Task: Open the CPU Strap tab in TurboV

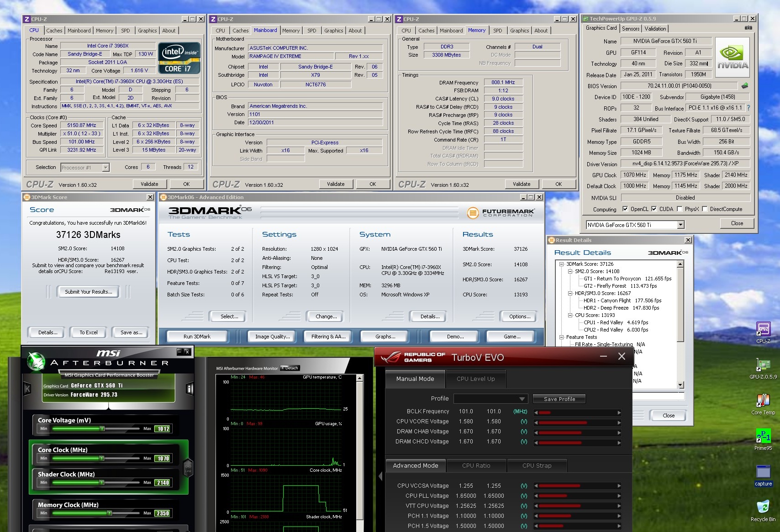Action: point(537,466)
